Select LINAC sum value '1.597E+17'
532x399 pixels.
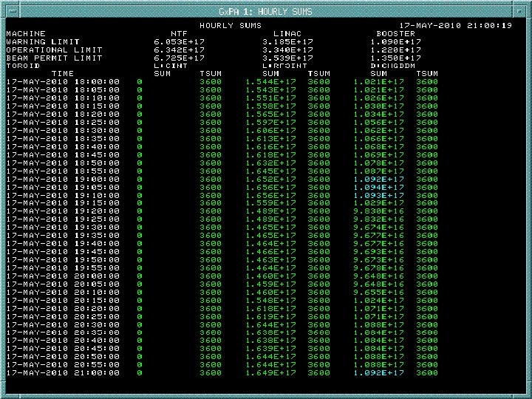(270, 122)
